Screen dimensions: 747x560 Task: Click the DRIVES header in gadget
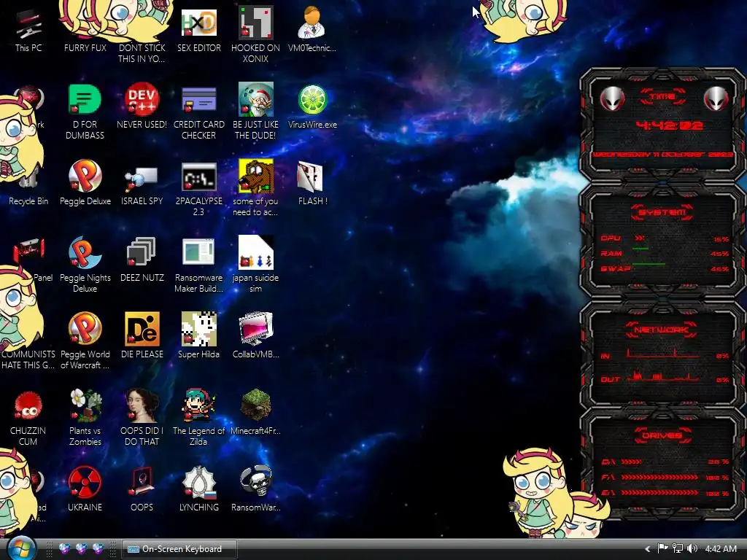pos(662,435)
